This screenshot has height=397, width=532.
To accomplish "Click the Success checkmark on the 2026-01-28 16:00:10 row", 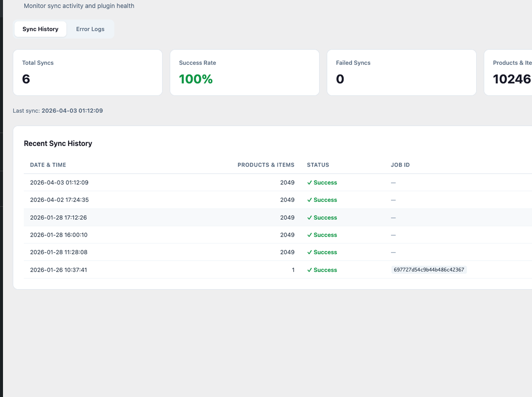I will pyautogui.click(x=310, y=235).
